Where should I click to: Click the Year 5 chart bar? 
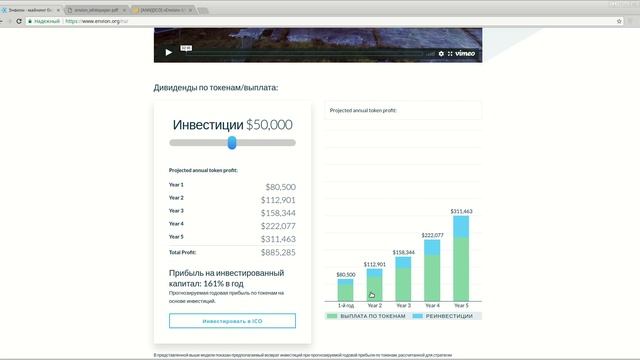point(461,259)
